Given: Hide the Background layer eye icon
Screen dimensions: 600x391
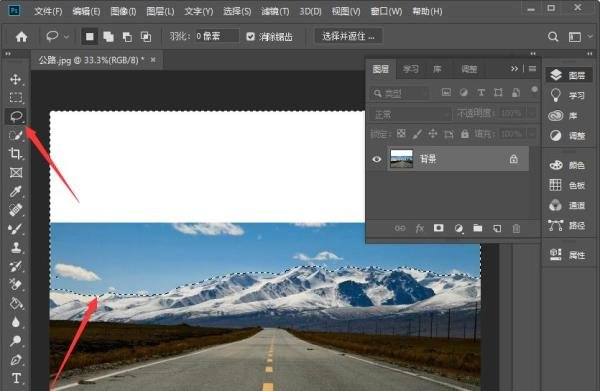Looking at the screenshot, I should [377, 159].
